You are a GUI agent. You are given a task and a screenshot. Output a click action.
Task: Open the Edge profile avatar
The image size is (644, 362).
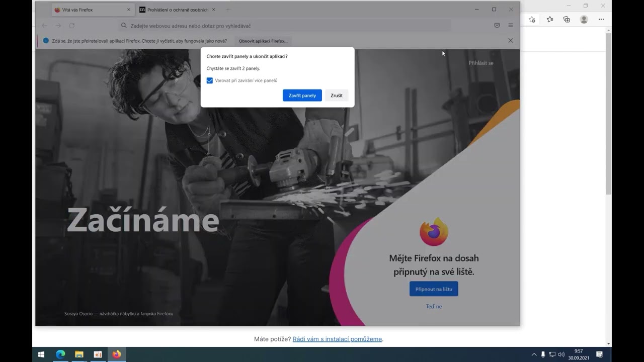tap(584, 19)
